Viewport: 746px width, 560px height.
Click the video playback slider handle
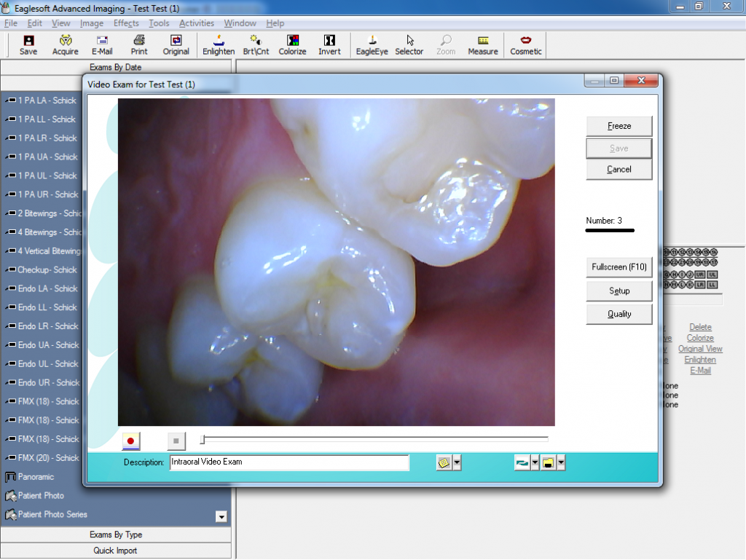coord(203,439)
